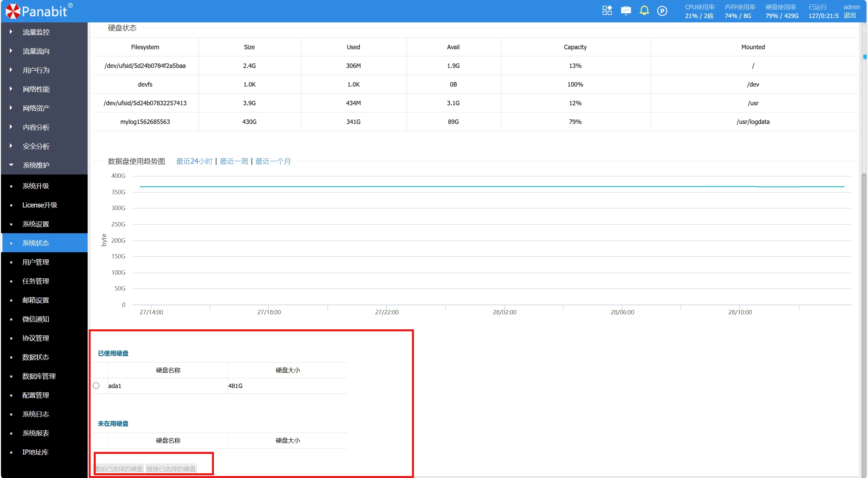Expand the 用户行为 menu
The height and width of the screenshot is (478, 868).
(x=44, y=70)
